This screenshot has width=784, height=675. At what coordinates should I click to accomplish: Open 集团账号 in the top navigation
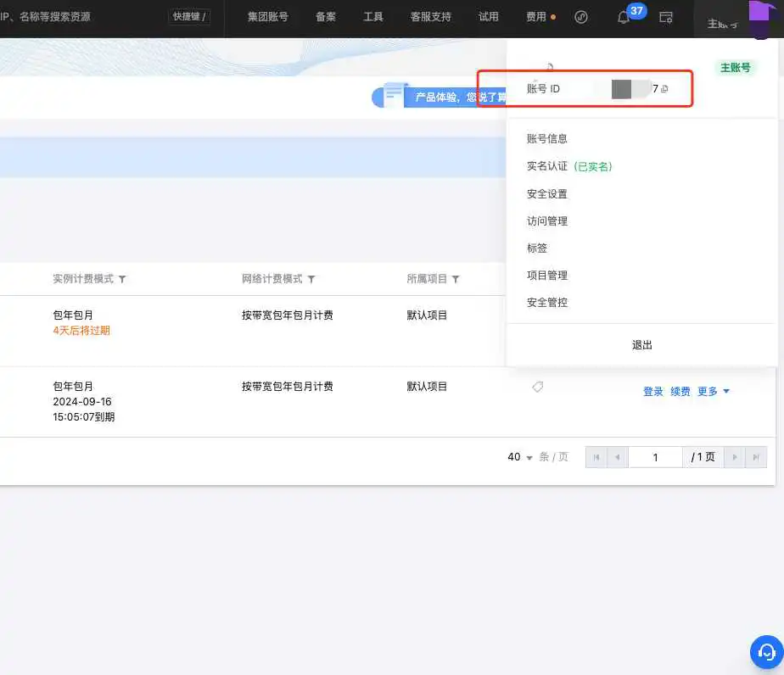coord(268,17)
